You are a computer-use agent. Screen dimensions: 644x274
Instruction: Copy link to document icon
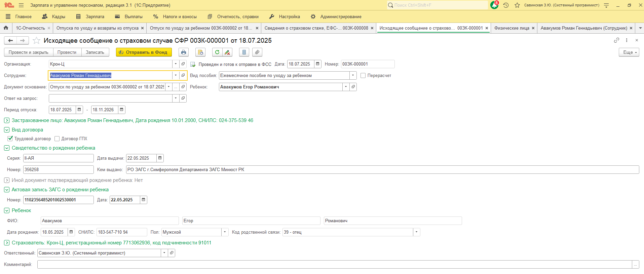(616, 40)
